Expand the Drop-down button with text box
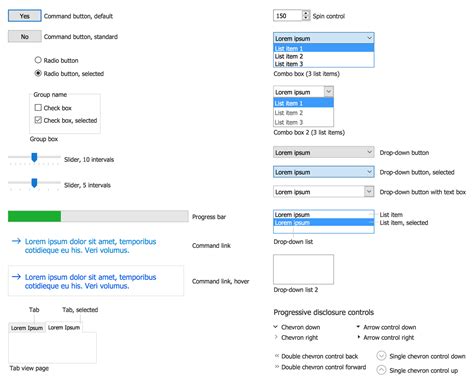The image size is (474, 384). pos(369,191)
